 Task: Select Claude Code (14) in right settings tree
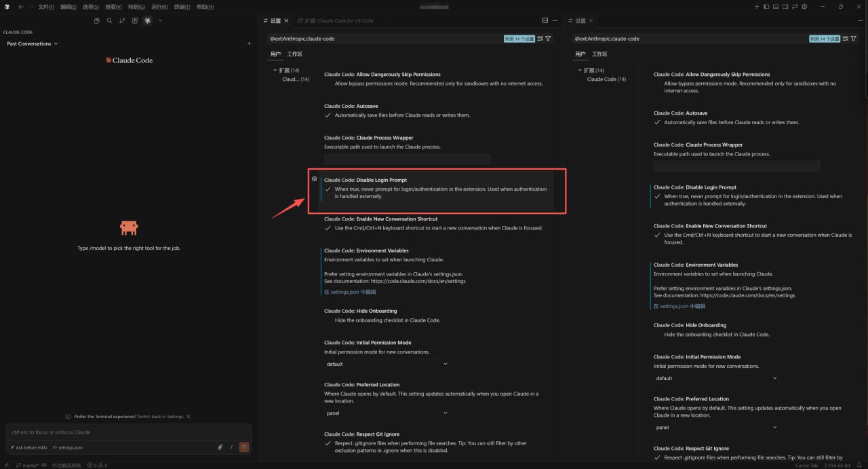coord(606,79)
